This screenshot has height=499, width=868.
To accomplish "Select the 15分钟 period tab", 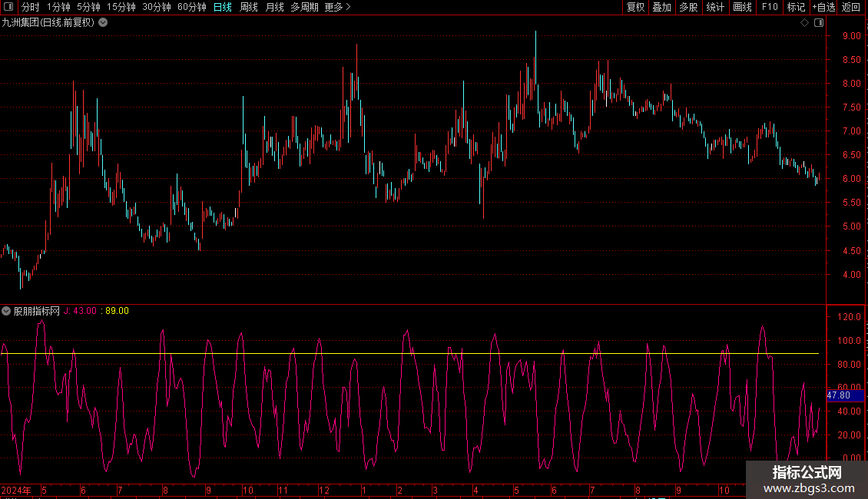I will point(121,7).
